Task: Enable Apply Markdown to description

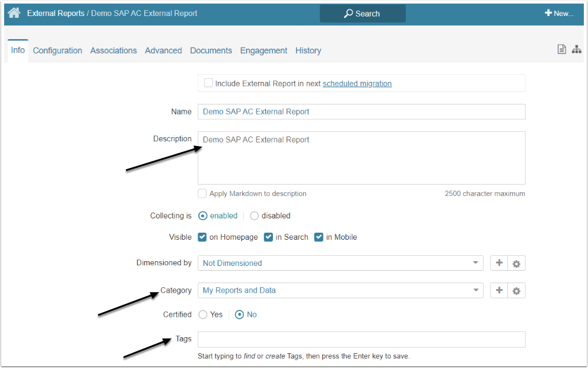Action: [202, 193]
